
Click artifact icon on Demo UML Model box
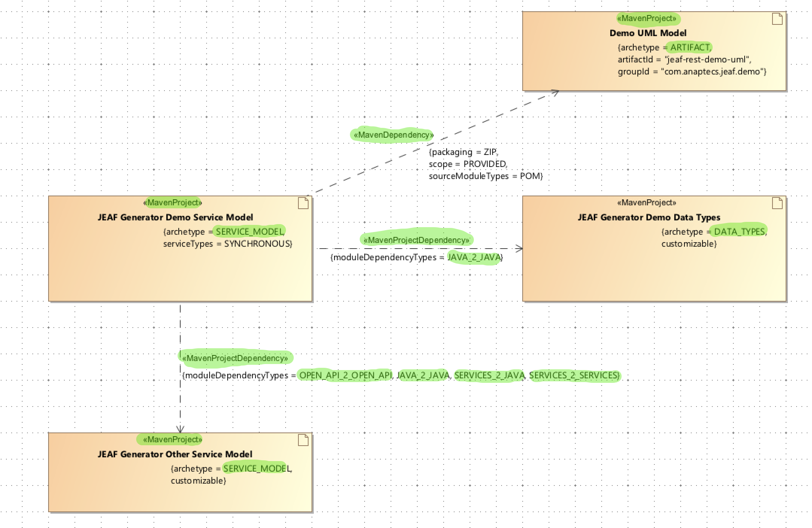tap(777, 19)
